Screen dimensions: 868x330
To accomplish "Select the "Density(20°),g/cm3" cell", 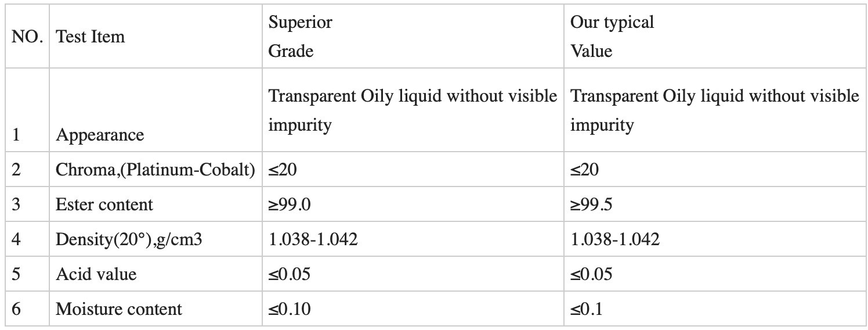I will [129, 239].
